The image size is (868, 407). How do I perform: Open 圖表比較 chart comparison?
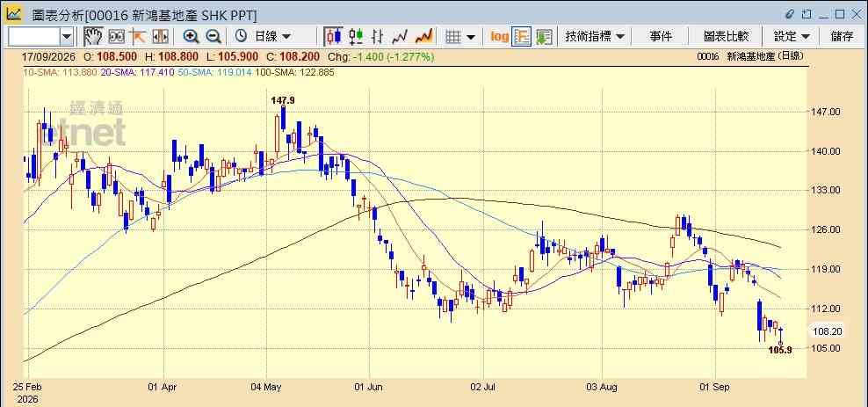(726, 37)
